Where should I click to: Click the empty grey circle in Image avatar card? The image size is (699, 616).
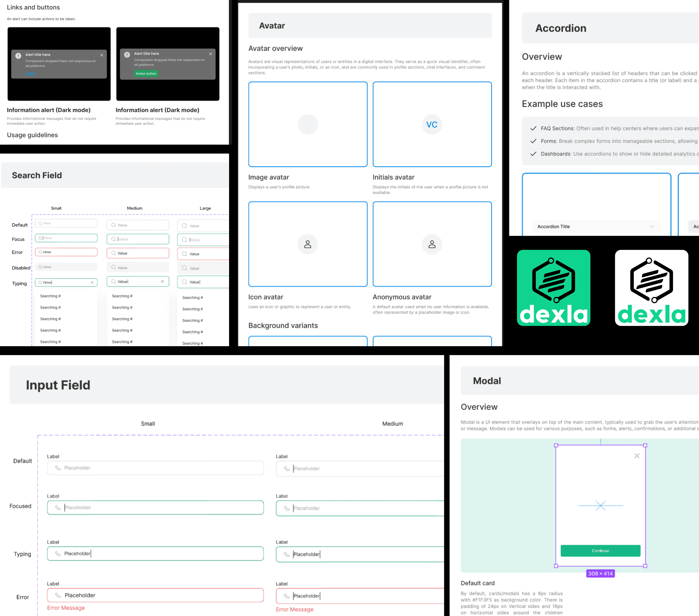click(x=308, y=125)
